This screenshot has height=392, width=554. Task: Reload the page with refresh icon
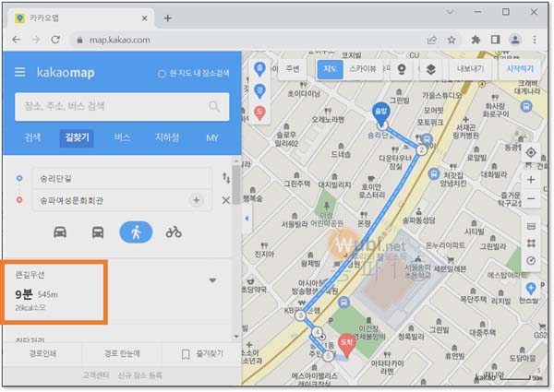pos(55,40)
